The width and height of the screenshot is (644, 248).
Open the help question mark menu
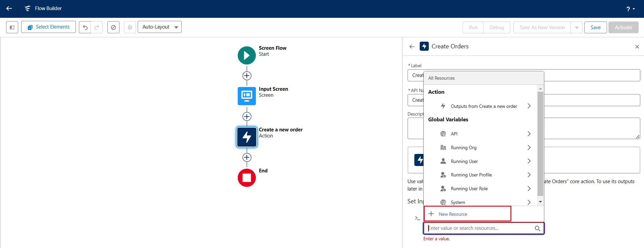tap(630, 9)
